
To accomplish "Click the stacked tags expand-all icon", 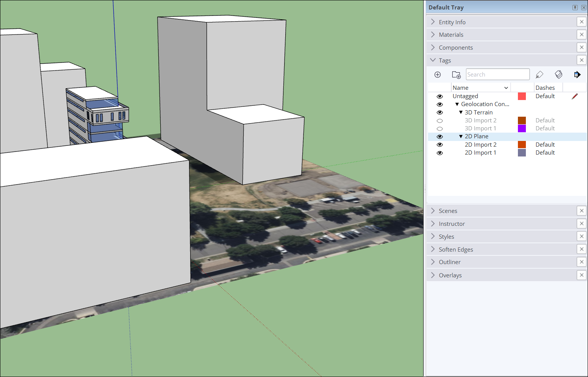I will tap(559, 74).
